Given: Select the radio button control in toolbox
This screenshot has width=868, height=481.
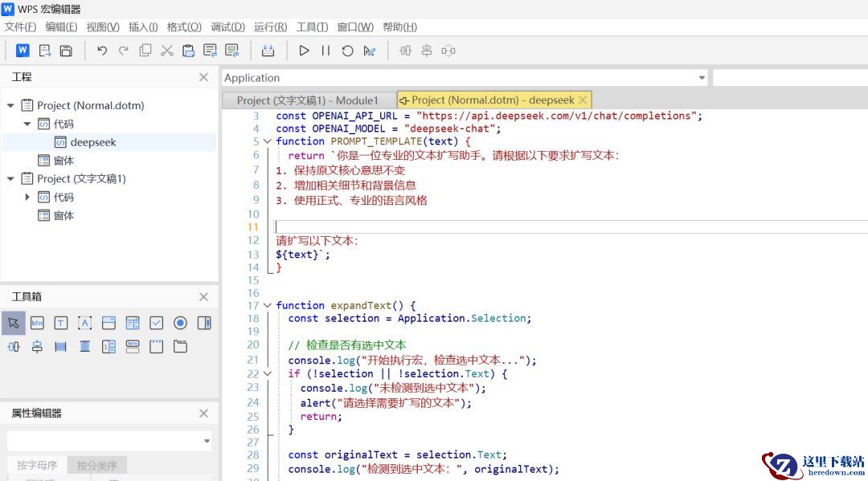Looking at the screenshot, I should 180,323.
